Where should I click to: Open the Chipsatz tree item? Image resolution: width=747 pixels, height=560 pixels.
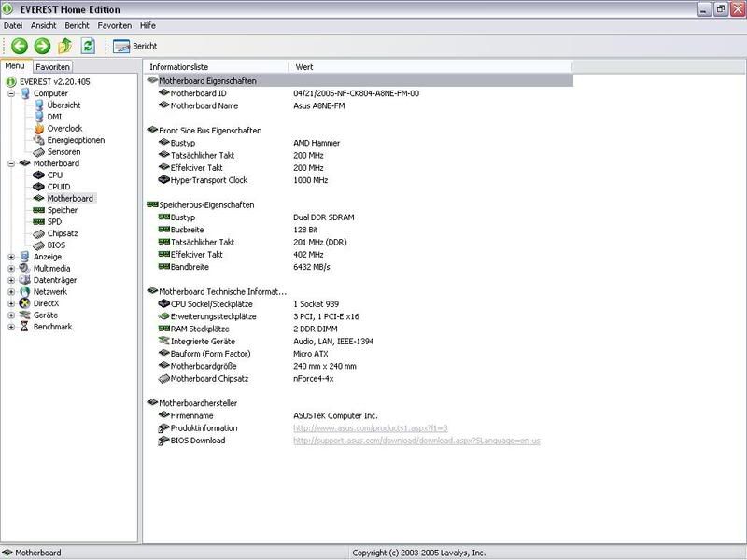click(63, 233)
